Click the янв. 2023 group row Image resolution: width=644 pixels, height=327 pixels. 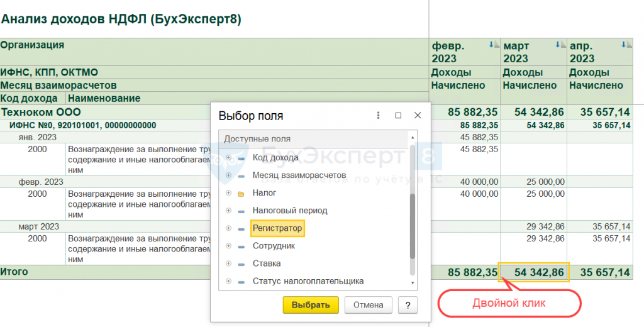pos(37,137)
